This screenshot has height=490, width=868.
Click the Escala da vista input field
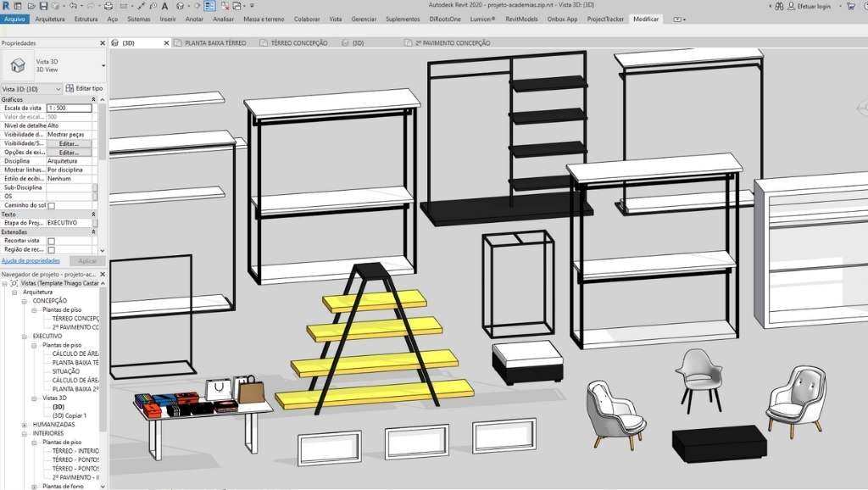tap(69, 109)
